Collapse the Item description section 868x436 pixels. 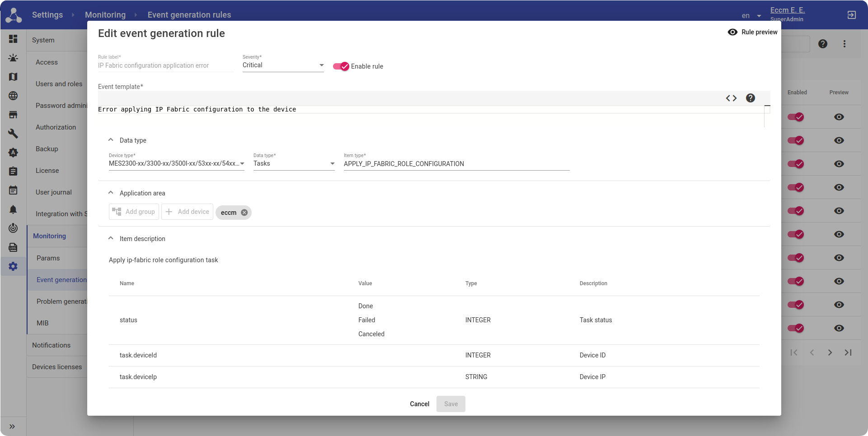(x=111, y=238)
